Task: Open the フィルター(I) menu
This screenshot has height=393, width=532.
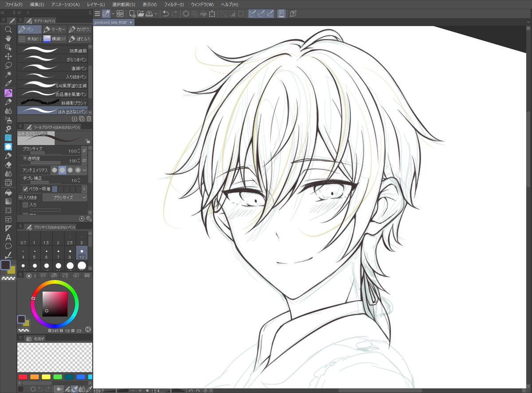Action: click(174, 4)
